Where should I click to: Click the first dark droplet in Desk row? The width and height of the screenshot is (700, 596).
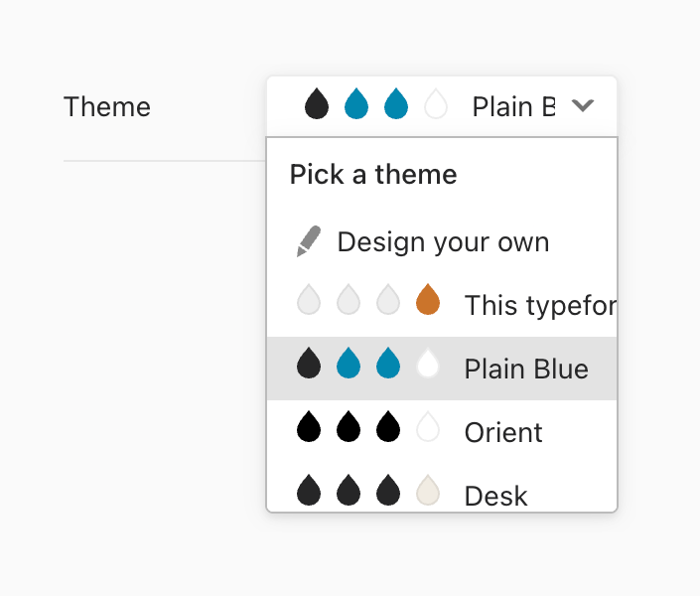[309, 491]
